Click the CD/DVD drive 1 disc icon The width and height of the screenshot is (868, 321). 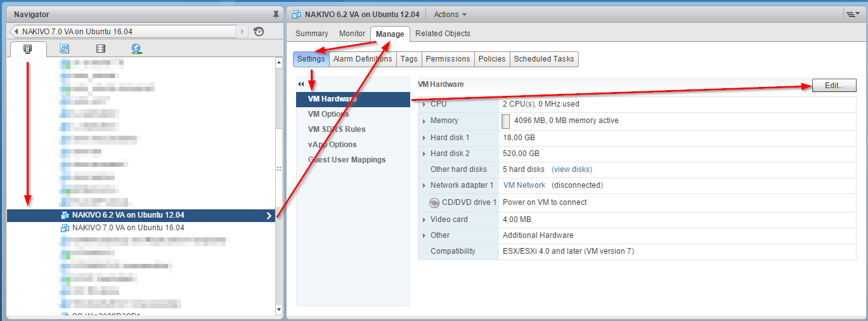[x=434, y=203]
